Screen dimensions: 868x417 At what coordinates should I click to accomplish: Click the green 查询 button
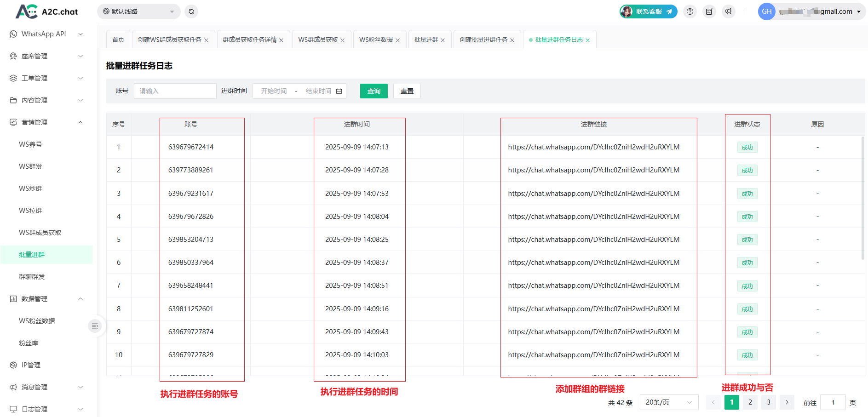click(x=374, y=91)
